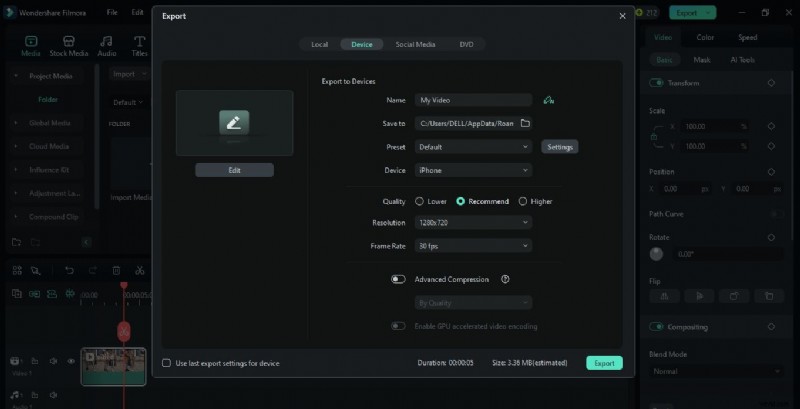Open the Stock Media panel icon
Viewport: 800px width, 409px height.
click(69, 45)
